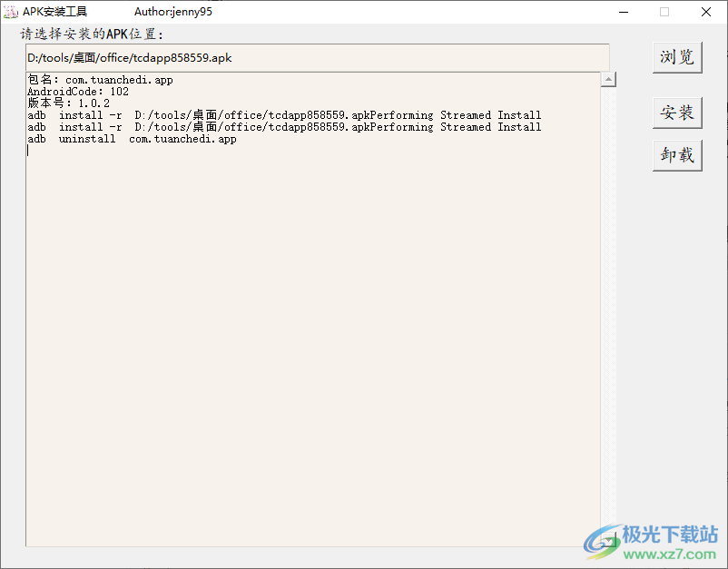Minimize the APK安装工具 window
Screen dimensions: 728x569
coord(624,12)
